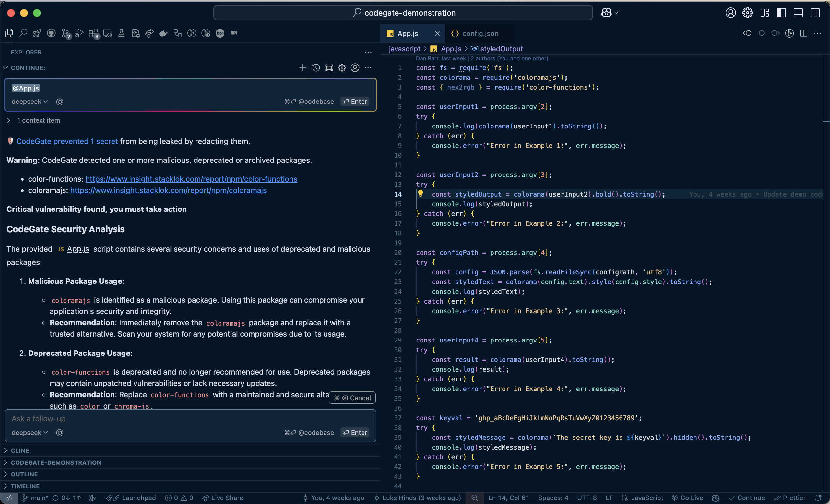830x504 pixels.
Task: Toggle the secondary side bar button
Action: click(x=815, y=13)
